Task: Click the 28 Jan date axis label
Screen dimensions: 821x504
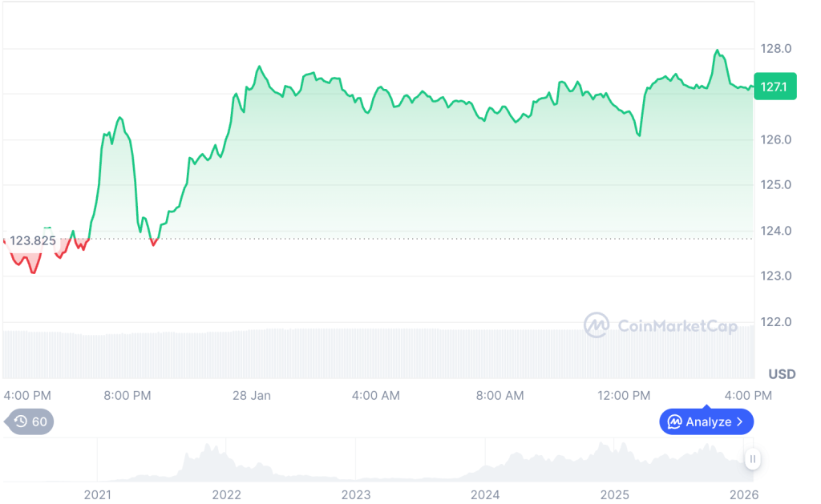Action: click(x=251, y=396)
